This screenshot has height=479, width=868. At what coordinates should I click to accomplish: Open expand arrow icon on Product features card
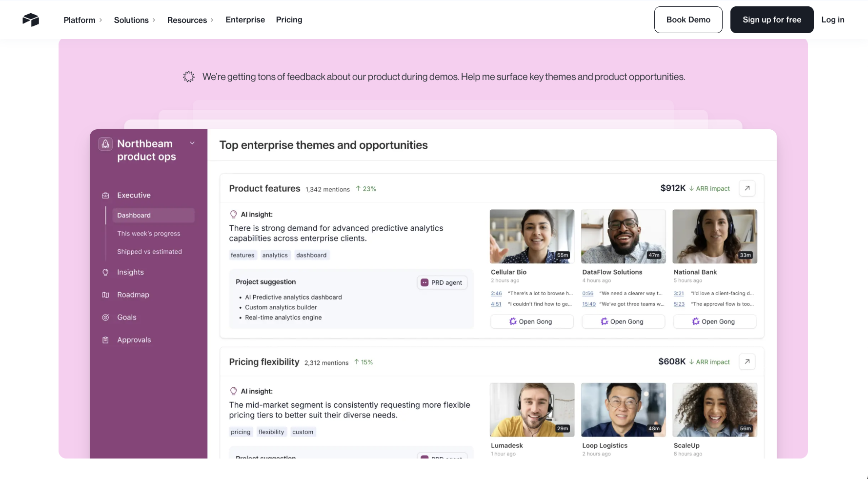click(747, 188)
